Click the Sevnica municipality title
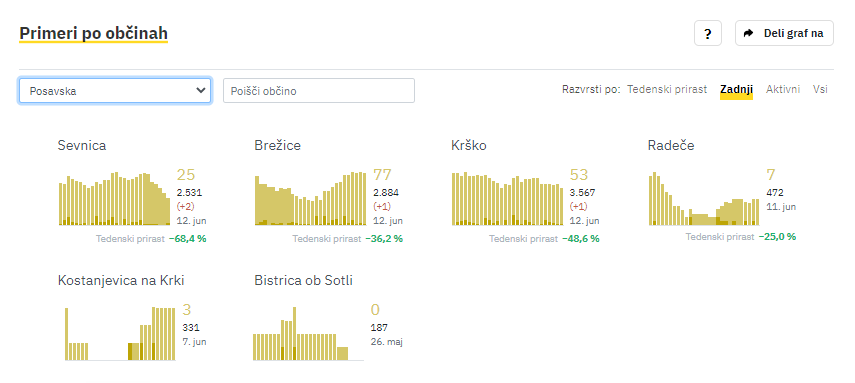This screenshot has height=383, width=855. point(82,146)
